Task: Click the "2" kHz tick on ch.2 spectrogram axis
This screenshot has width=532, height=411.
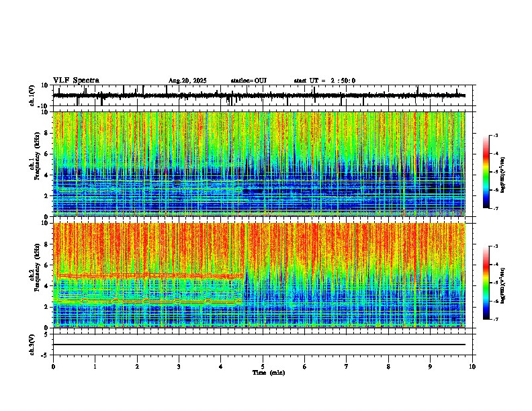Action: pos(47,307)
